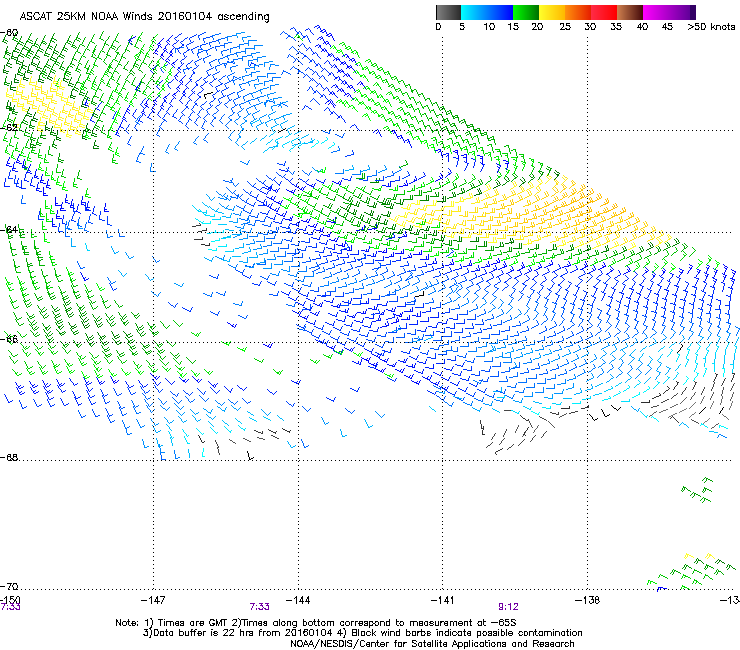Click the '10' legend scale label
The width and height of the screenshot is (740, 650).
point(489,27)
